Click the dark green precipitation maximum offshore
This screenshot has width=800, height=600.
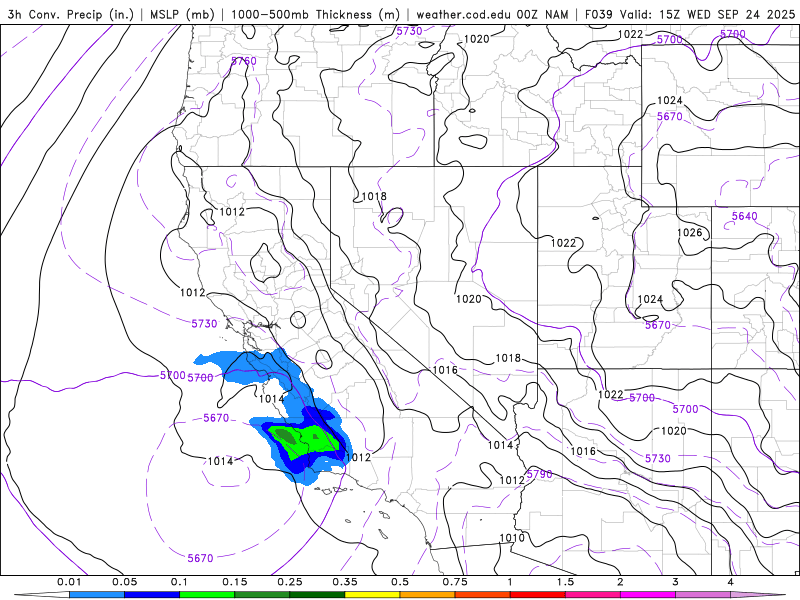(x=285, y=436)
